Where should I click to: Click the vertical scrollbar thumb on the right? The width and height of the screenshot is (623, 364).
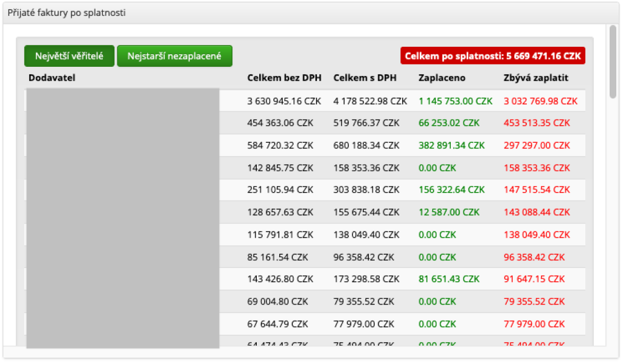(613, 61)
